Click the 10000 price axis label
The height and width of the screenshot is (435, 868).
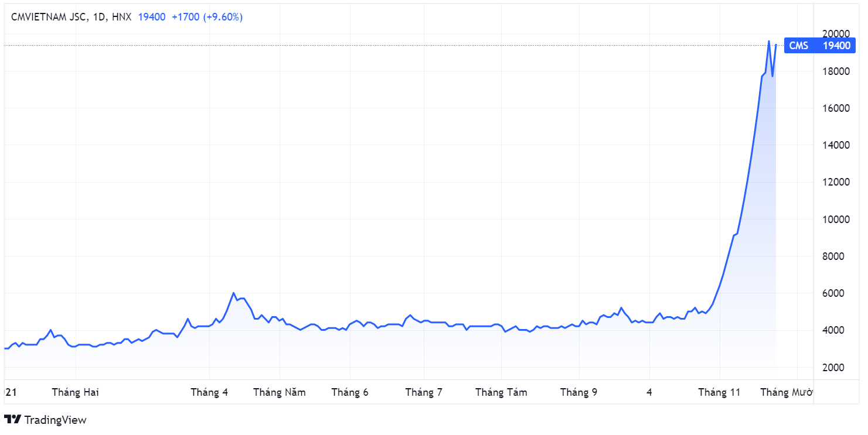pos(836,220)
